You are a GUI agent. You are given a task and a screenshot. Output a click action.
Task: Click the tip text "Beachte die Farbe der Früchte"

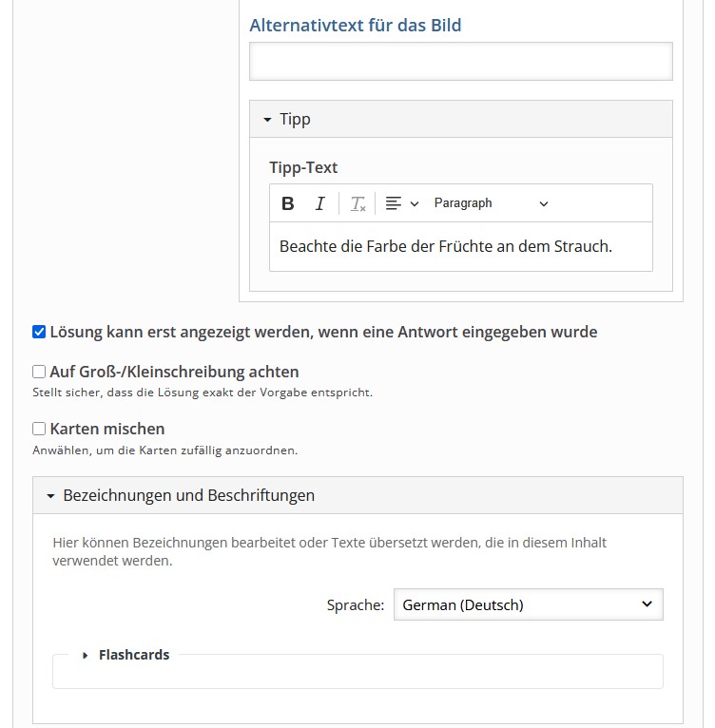click(446, 246)
